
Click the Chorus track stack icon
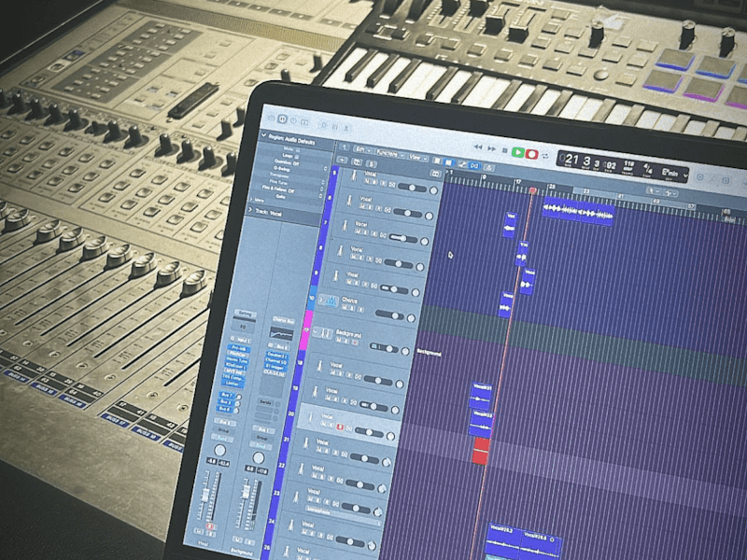(332, 301)
